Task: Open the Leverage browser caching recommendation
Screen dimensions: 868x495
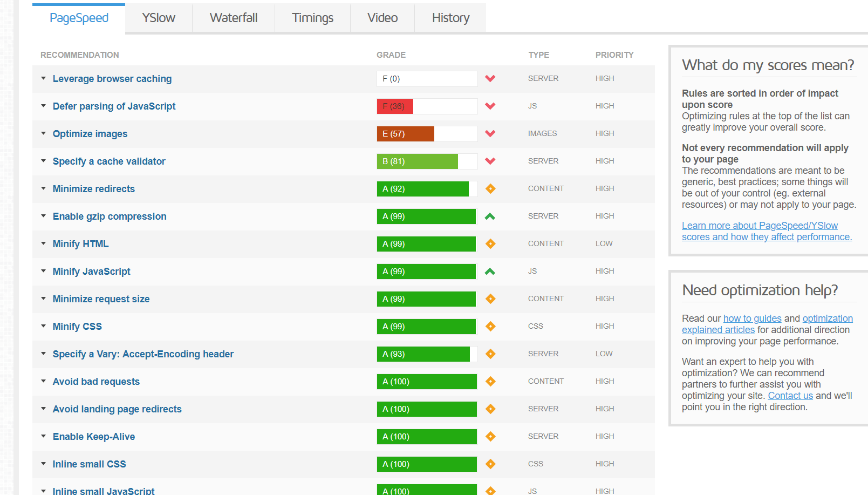Action: click(x=112, y=79)
